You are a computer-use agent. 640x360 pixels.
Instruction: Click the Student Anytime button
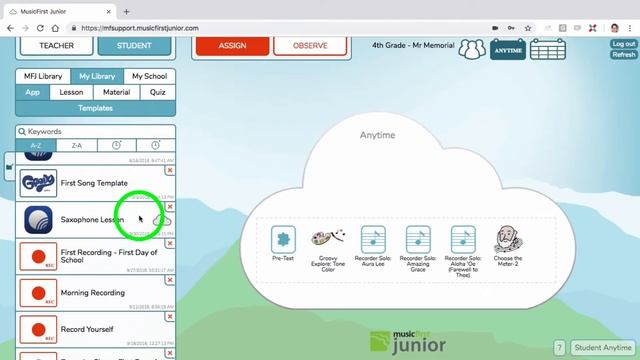603,348
